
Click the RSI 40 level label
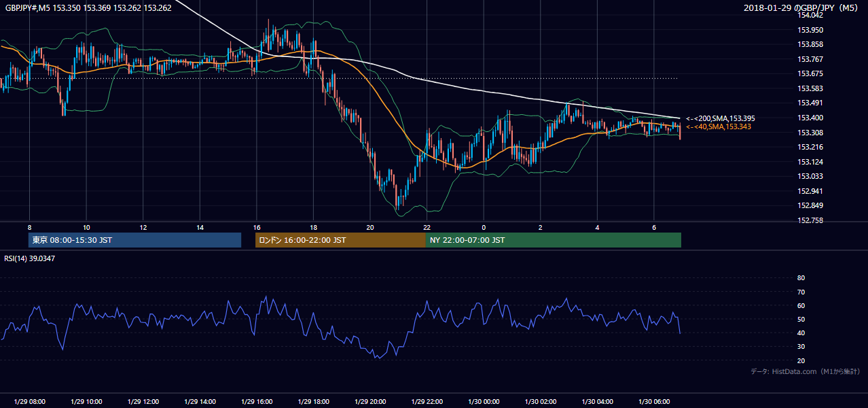point(801,333)
